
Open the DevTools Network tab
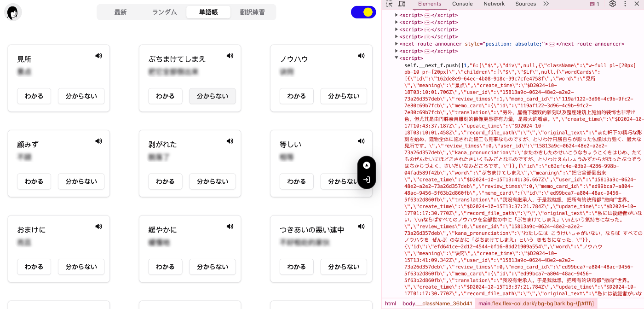[x=494, y=4]
